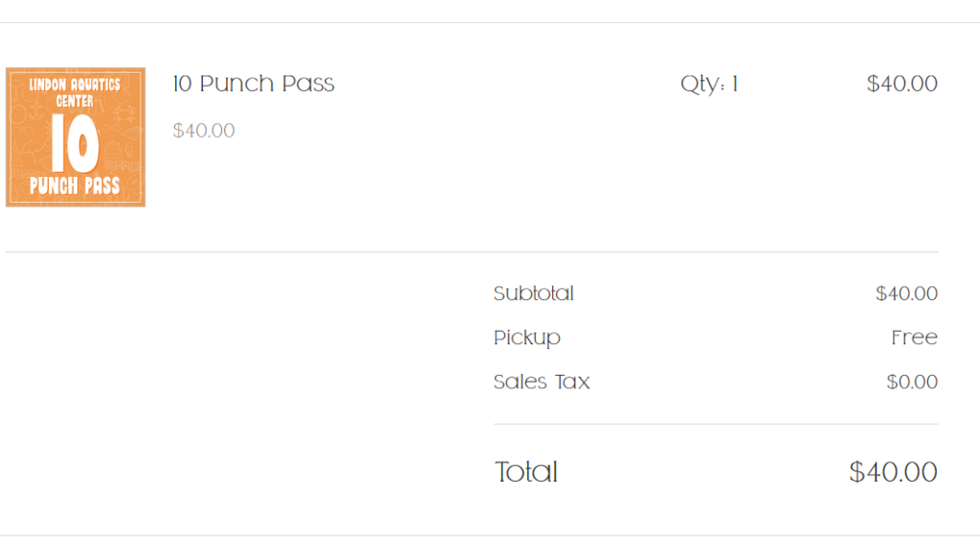The image size is (980, 547).
Task: Select the large Total amount $40.00
Action: (893, 472)
